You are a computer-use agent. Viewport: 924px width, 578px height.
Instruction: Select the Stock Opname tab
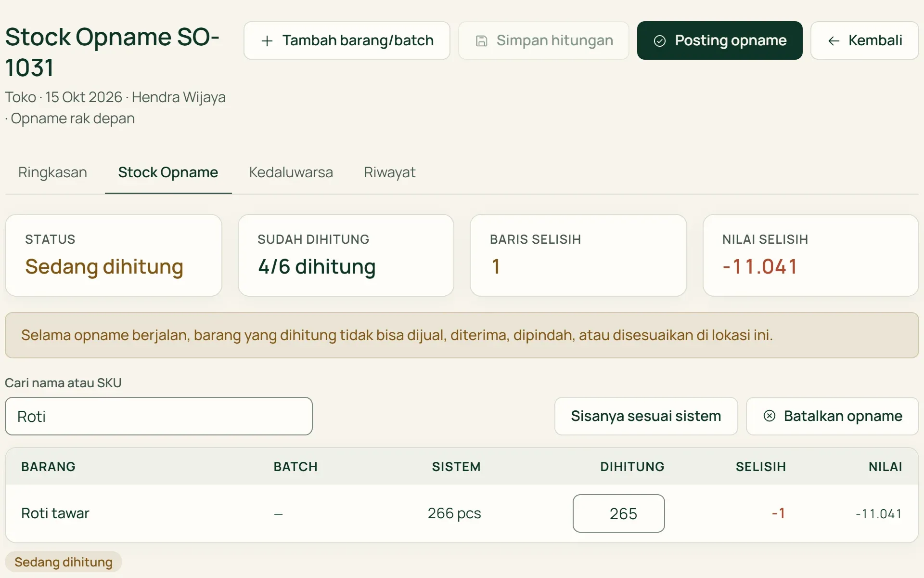point(168,172)
